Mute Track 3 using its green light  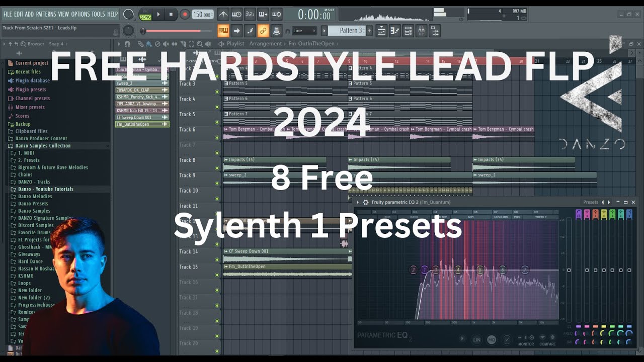tap(217, 92)
